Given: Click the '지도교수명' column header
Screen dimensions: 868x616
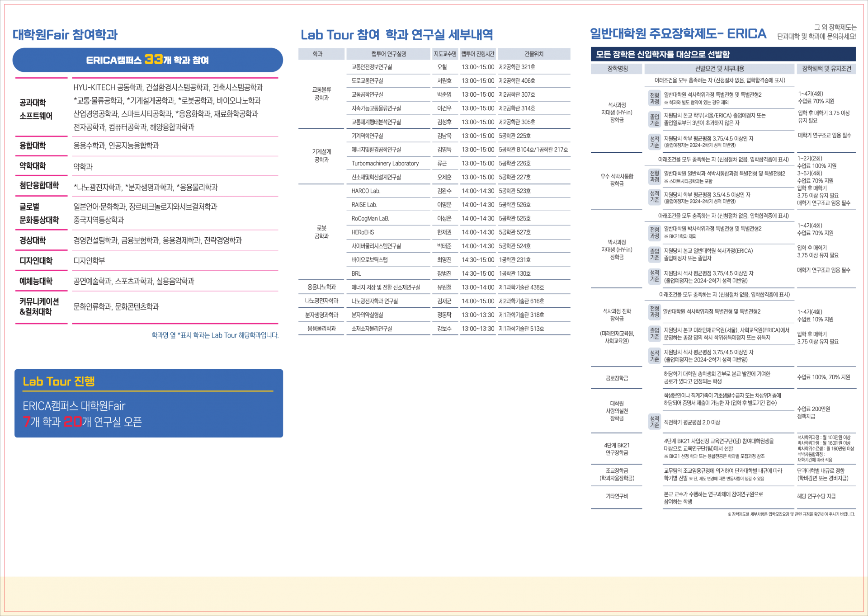Looking at the screenshot, I should [x=445, y=54].
